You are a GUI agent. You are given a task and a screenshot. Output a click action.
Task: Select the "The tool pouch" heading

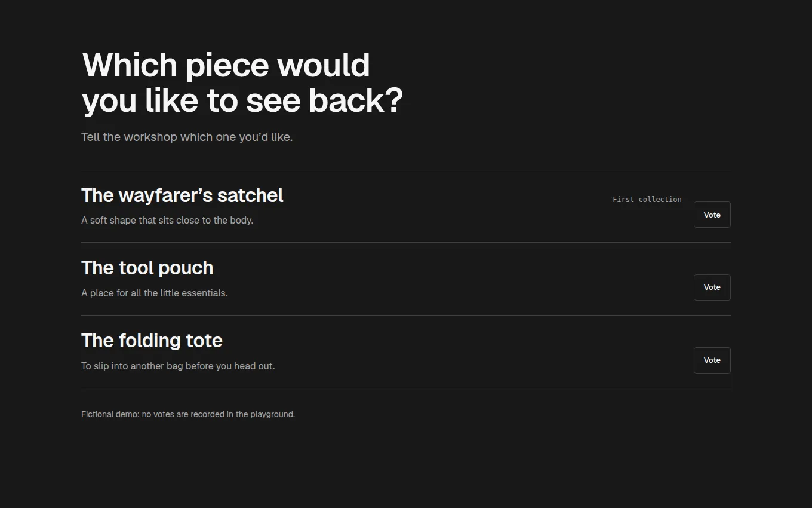coord(147,268)
